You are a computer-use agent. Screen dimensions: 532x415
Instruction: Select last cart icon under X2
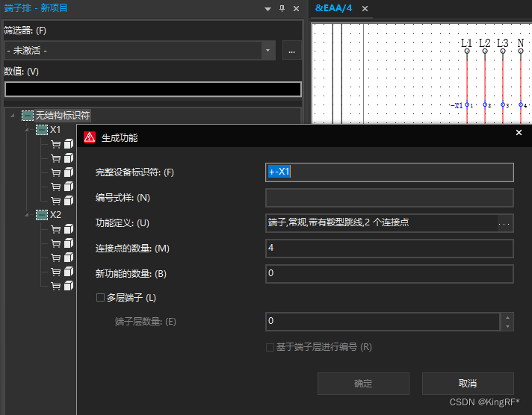point(55,286)
